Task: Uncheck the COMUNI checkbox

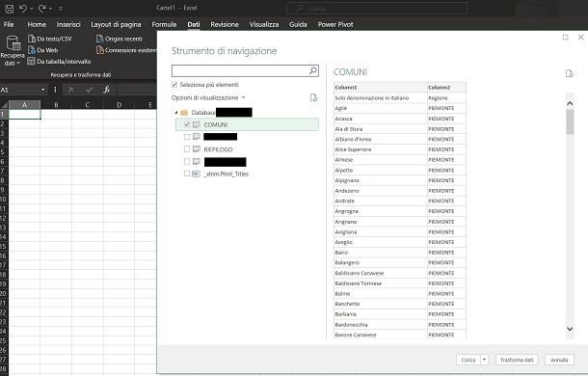Action: click(187, 124)
